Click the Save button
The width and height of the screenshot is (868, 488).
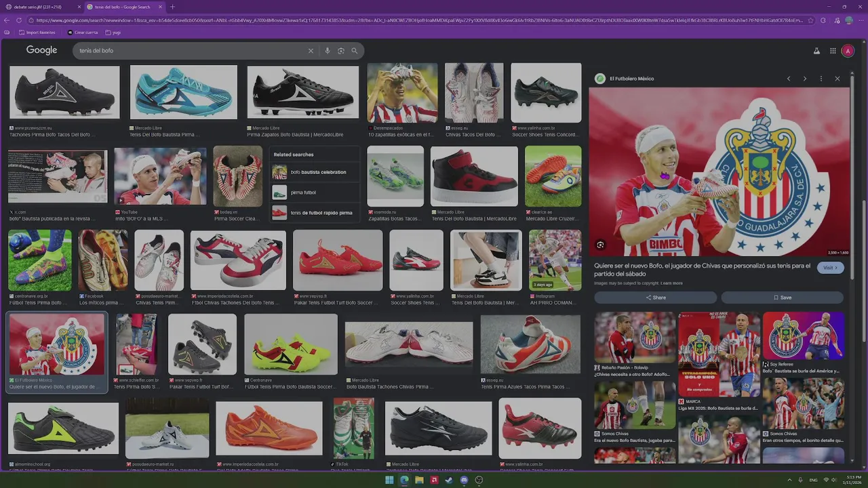[783, 298]
